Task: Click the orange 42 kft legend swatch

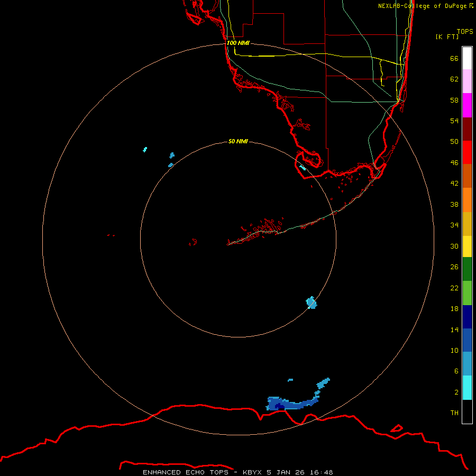Action: click(x=467, y=200)
